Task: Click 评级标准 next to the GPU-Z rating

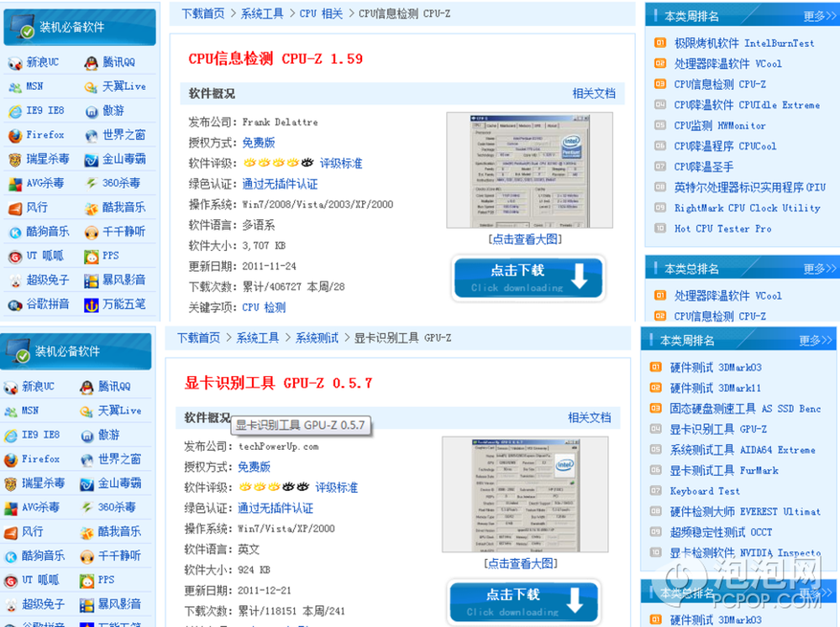Action: 337,488
